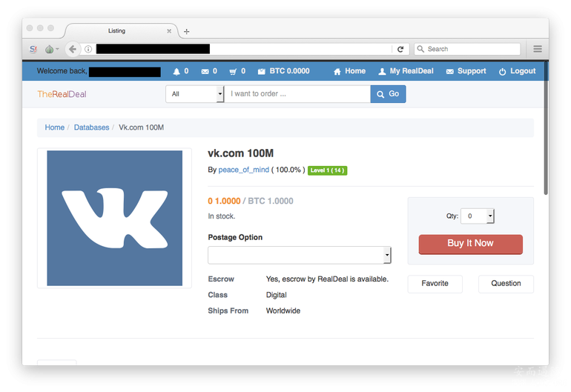Open the shopping cart icon
This screenshot has width=571, height=392.
(x=233, y=72)
